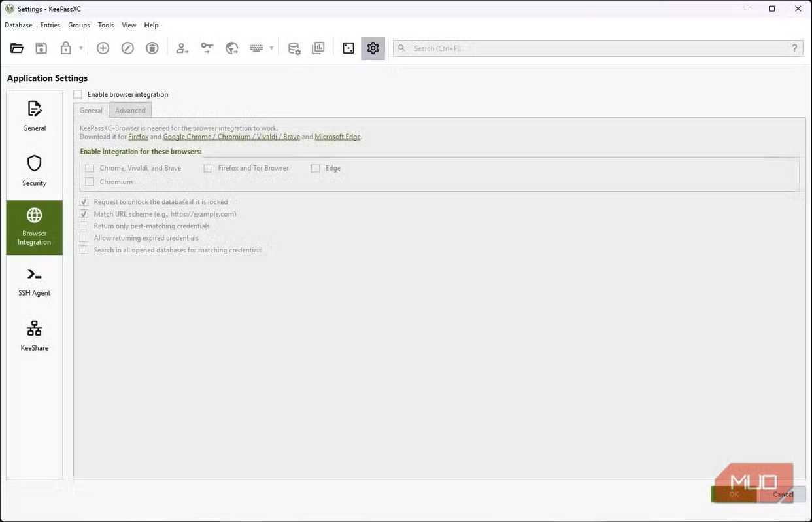Screen dimensions: 812x522
Task: Click the search field magnifier icon
Action: (401, 48)
